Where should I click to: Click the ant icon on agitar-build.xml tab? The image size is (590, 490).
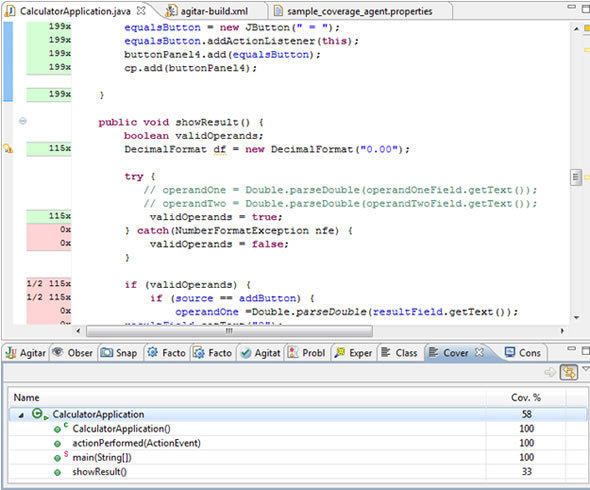point(172,11)
